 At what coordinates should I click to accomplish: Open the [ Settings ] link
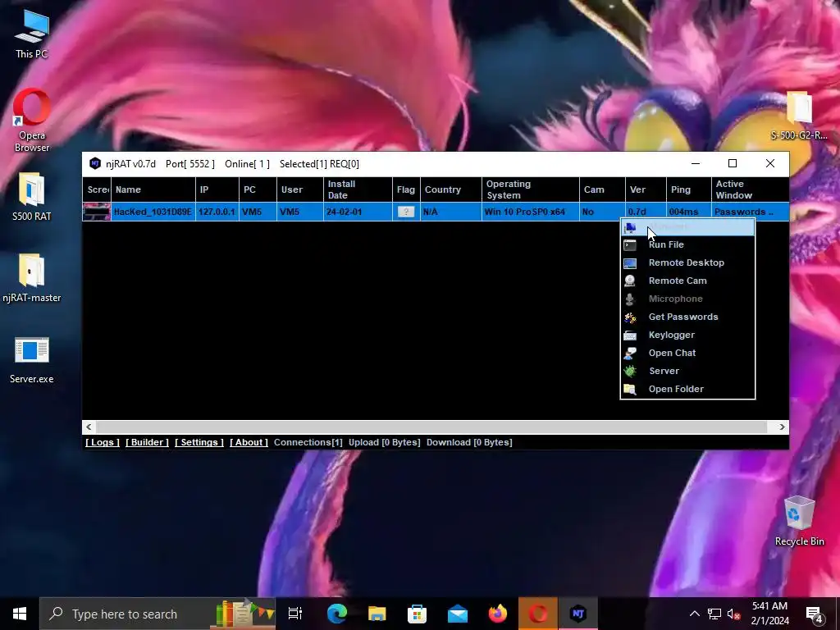[199, 442]
